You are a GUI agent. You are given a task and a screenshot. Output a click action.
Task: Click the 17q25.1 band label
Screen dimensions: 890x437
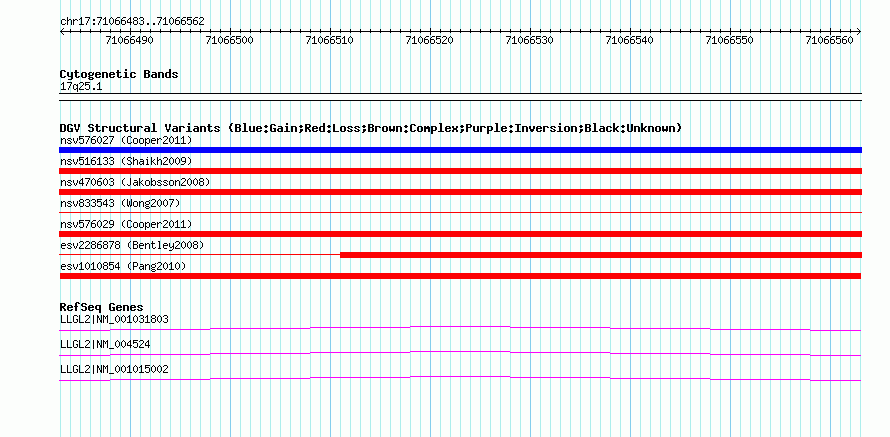tap(81, 87)
